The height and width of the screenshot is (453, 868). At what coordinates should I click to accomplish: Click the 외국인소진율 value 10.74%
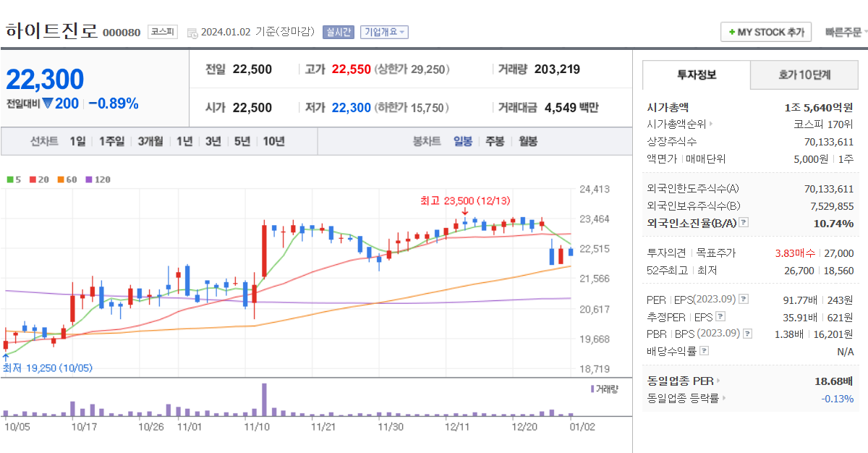(x=833, y=223)
